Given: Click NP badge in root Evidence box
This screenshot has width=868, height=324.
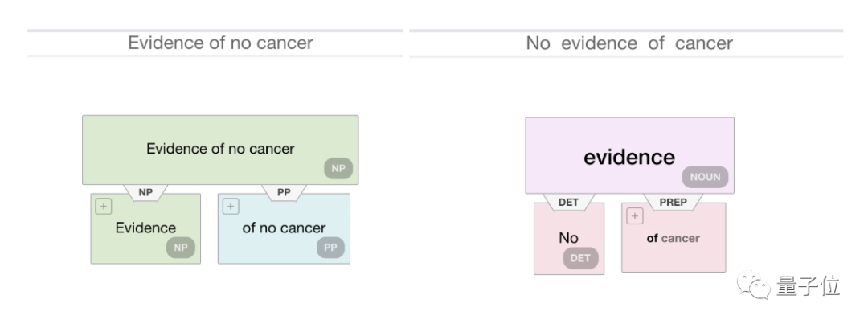Looking at the screenshot, I should 338,168.
